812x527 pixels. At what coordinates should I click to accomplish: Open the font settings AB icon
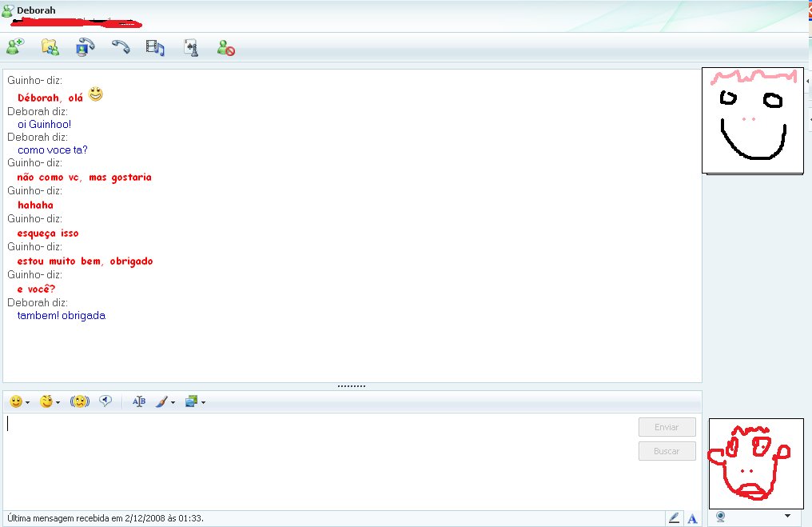click(139, 401)
